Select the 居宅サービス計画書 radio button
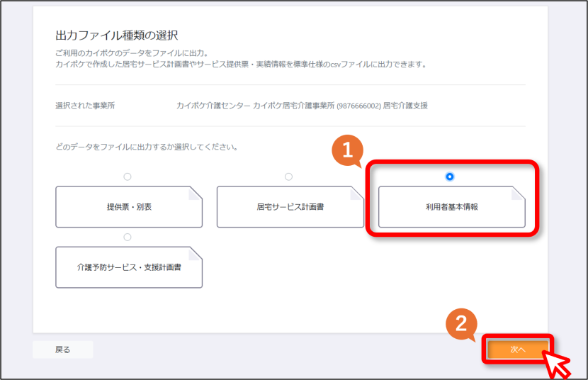Viewport: 588px width, 380px height. pos(288,177)
